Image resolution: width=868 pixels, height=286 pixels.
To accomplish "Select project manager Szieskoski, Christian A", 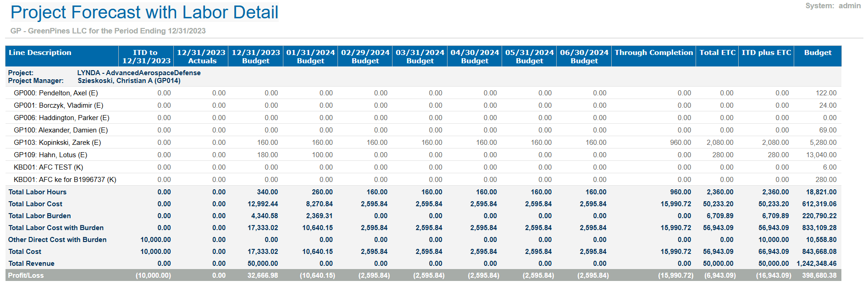I will click(129, 81).
